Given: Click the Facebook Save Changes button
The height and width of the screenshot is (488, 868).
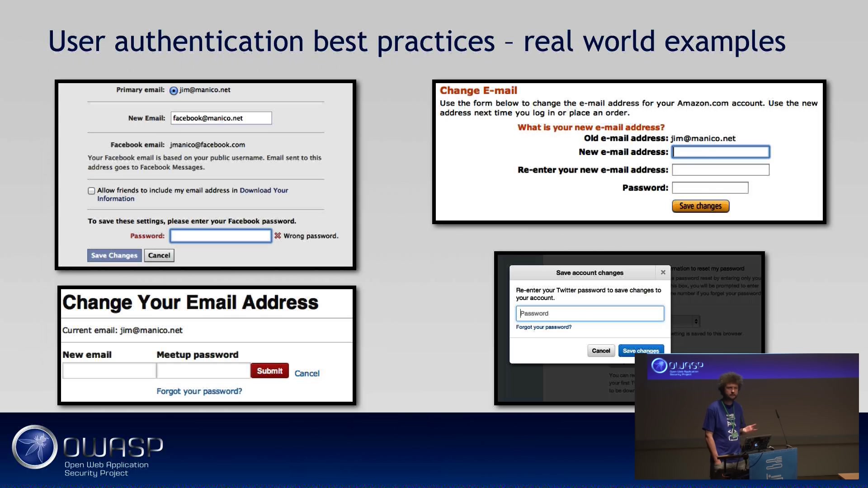Looking at the screenshot, I should pos(114,255).
